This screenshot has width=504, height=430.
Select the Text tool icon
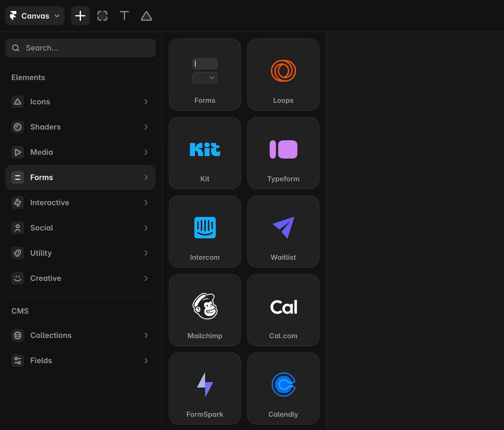pyautogui.click(x=124, y=16)
